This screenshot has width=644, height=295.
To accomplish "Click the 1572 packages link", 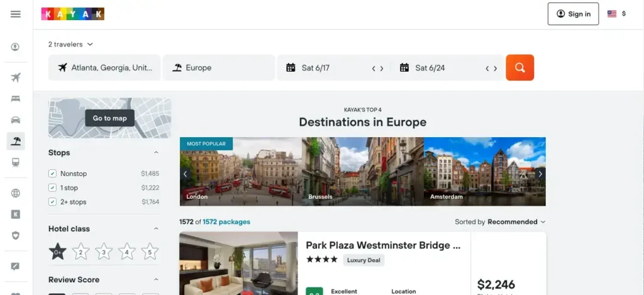I will pyautogui.click(x=226, y=222).
